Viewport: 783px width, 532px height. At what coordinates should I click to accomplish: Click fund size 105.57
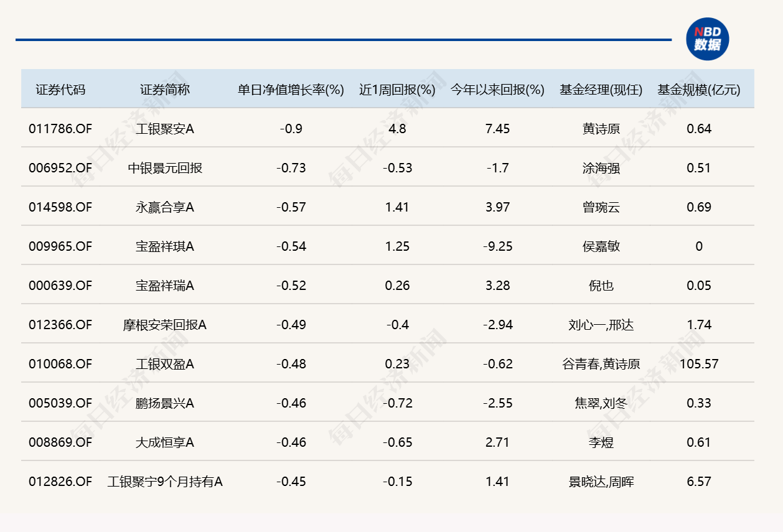pyautogui.click(x=699, y=364)
